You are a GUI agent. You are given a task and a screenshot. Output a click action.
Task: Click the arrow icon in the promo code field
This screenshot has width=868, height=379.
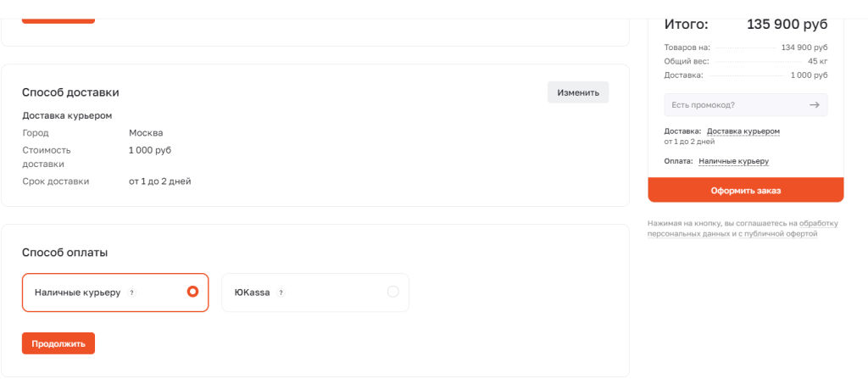click(x=814, y=105)
